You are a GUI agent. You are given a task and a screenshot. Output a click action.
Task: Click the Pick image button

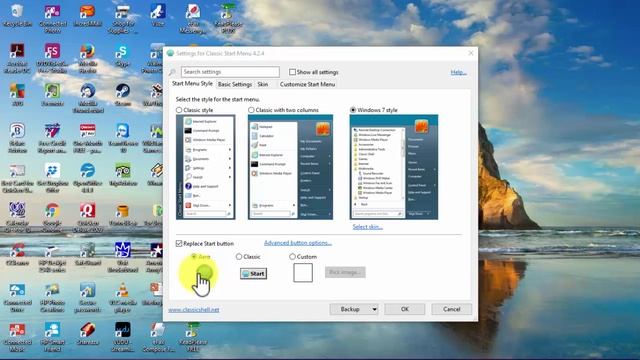(345, 272)
